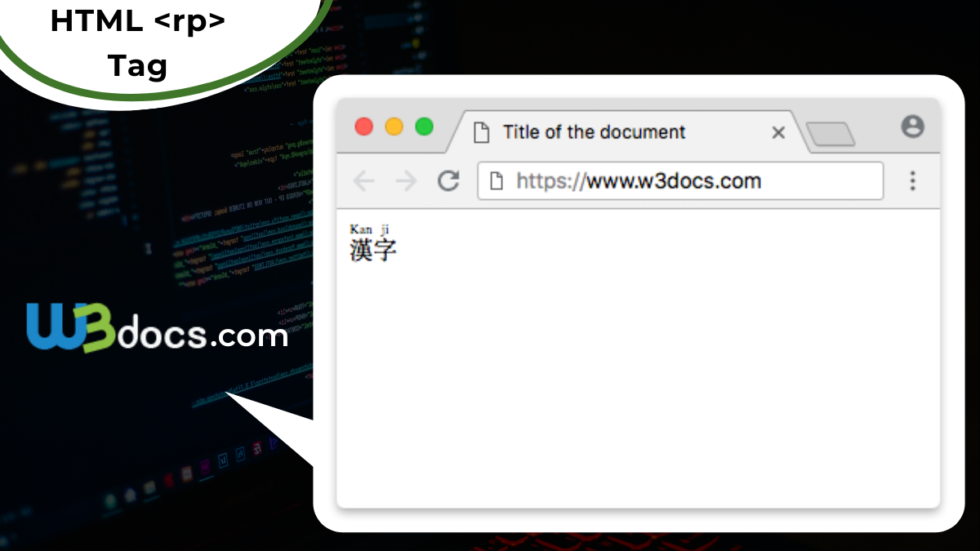Click the 'Kan' ruby annotation text
The image size is (980, 551).
tap(361, 229)
